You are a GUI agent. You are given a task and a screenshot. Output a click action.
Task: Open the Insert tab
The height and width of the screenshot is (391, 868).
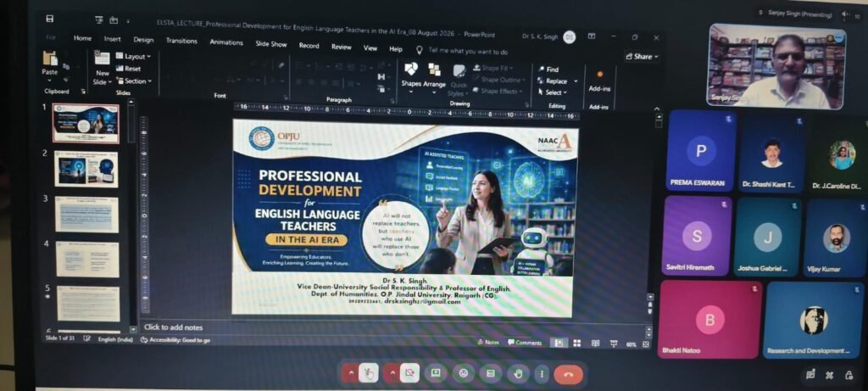point(113,39)
